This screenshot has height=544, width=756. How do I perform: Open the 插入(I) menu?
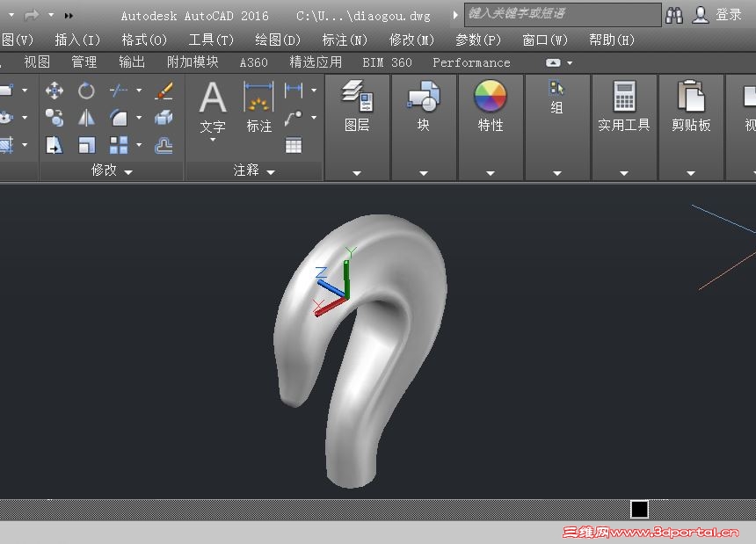coord(77,40)
